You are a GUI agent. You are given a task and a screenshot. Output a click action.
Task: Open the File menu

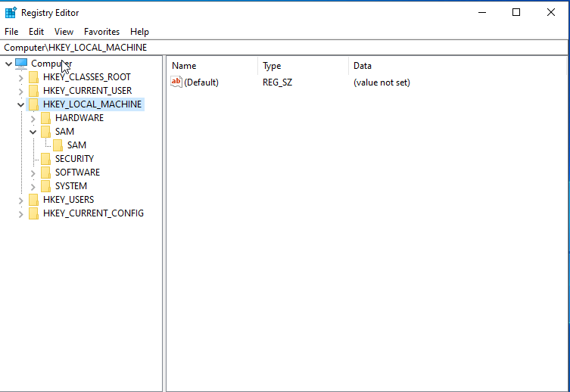pyautogui.click(x=11, y=32)
